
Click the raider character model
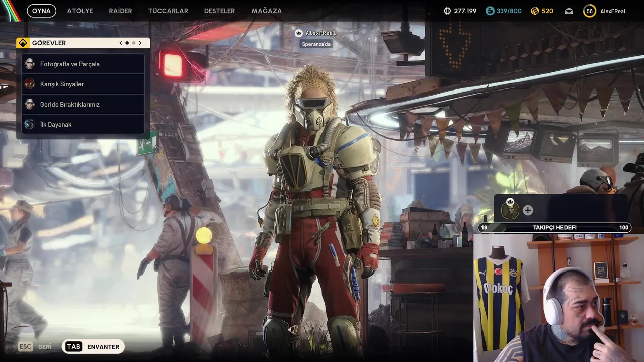point(316,211)
